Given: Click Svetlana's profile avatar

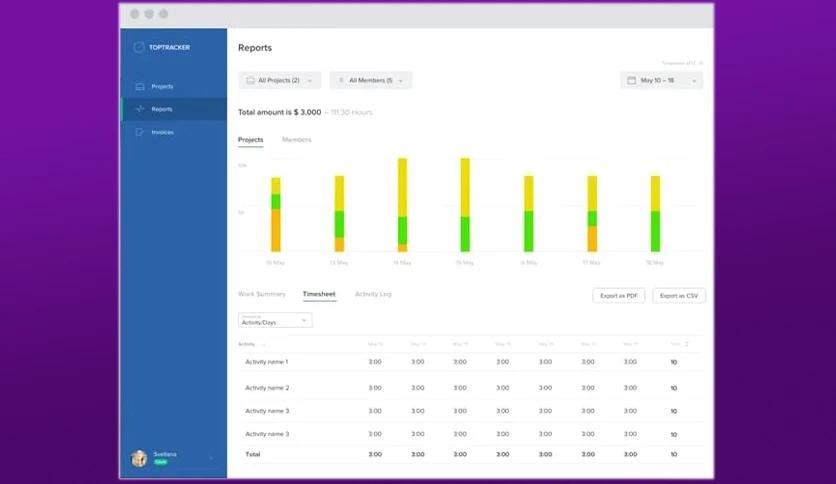Looking at the screenshot, I should click(139, 458).
